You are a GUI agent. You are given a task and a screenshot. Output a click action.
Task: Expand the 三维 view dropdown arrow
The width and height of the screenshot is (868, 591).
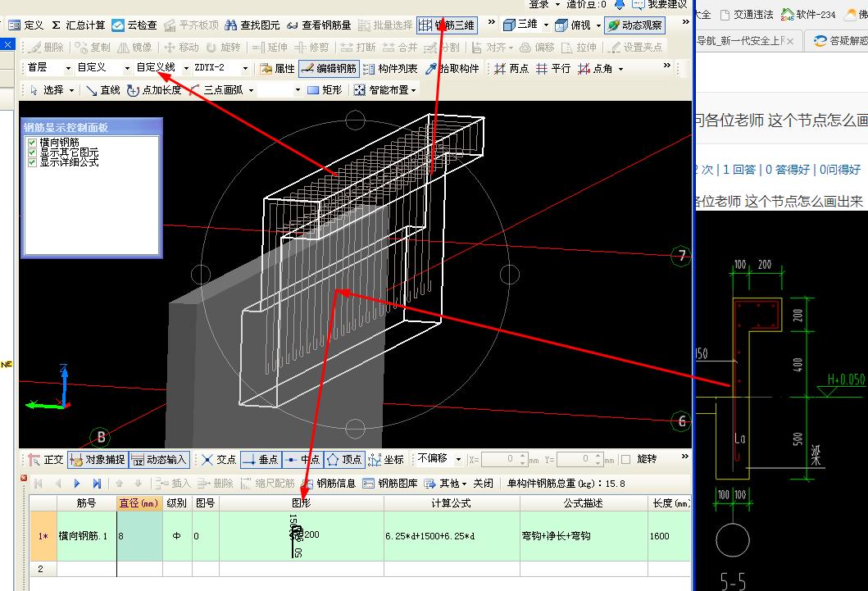point(546,25)
